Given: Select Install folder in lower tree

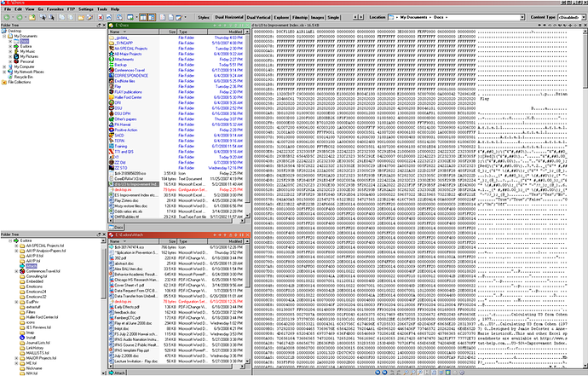Looking at the screenshot, I should (x=31, y=338).
